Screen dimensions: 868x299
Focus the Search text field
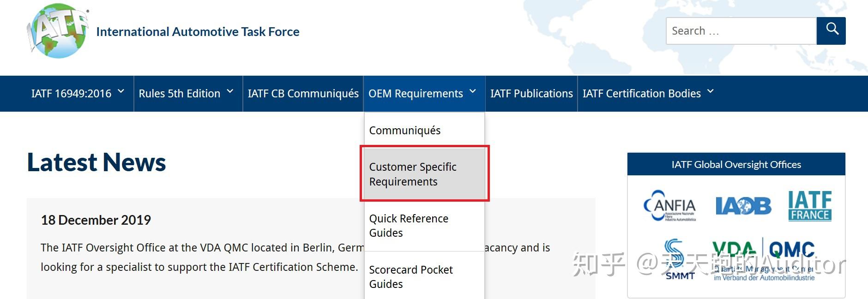[x=741, y=31]
